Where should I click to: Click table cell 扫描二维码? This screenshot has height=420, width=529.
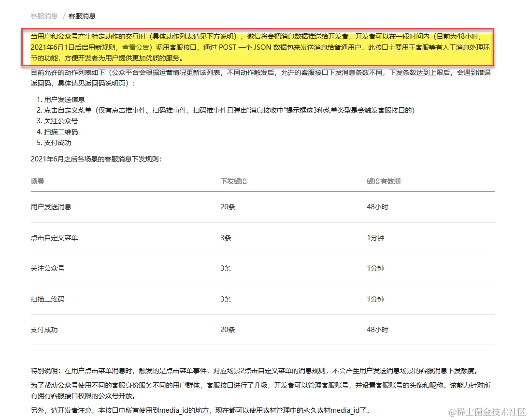[47, 299]
